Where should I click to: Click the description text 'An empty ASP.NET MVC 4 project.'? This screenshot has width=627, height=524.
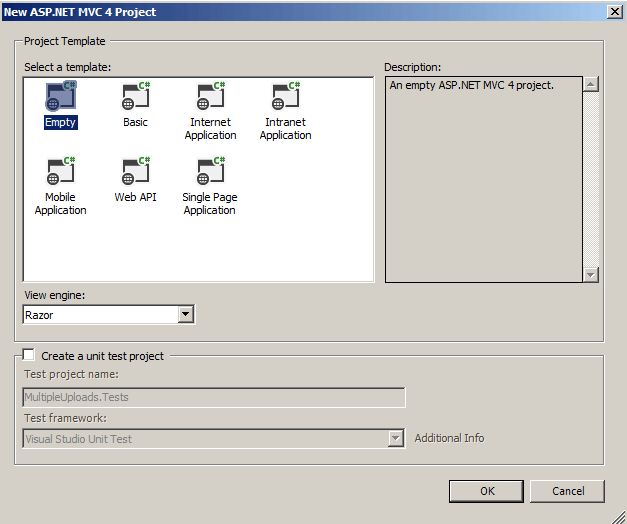pyautogui.click(x=472, y=85)
